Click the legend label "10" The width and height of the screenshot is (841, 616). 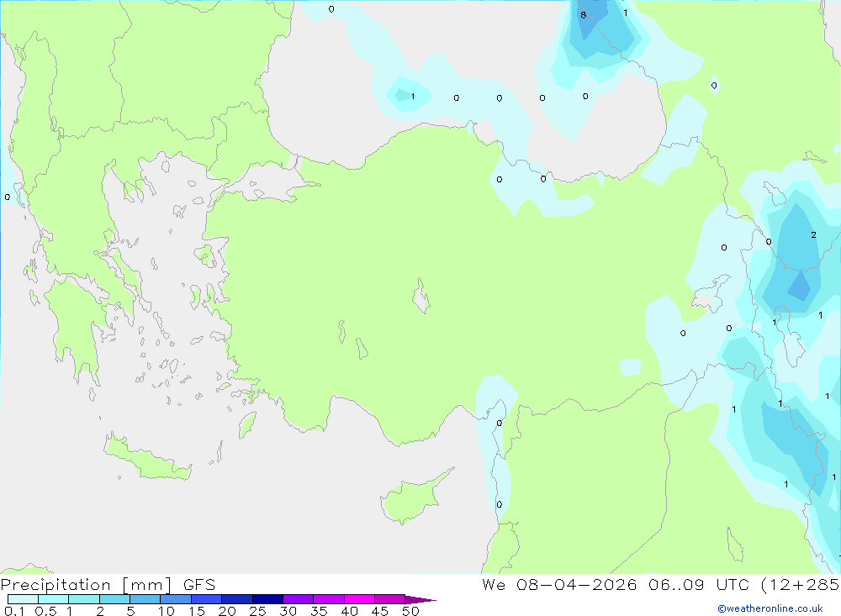(x=167, y=611)
